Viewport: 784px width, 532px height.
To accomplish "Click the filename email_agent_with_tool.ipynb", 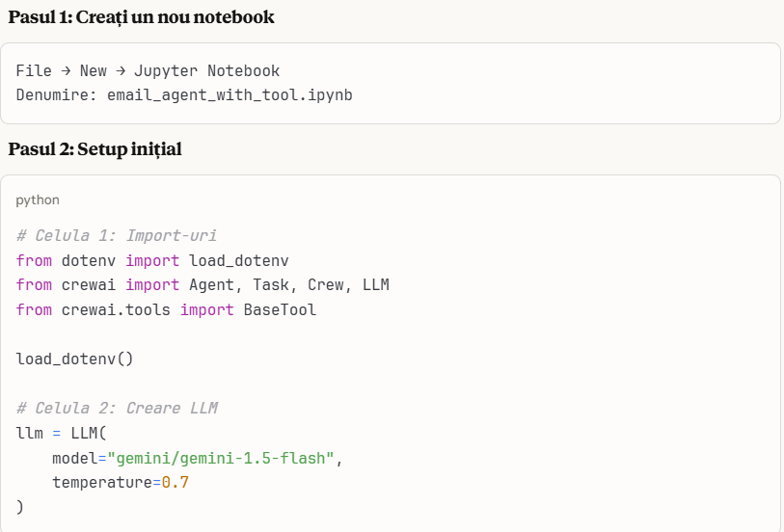I will coord(230,95).
